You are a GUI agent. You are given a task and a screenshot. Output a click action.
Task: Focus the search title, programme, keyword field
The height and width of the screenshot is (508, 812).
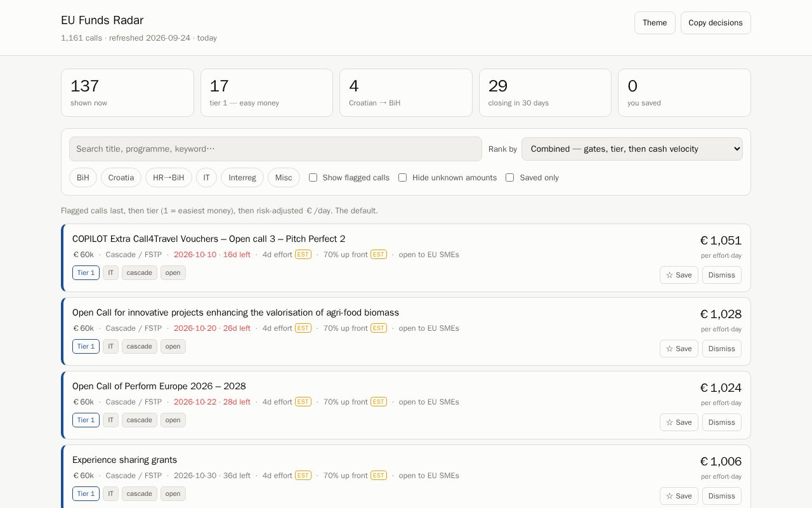pyautogui.click(x=275, y=149)
